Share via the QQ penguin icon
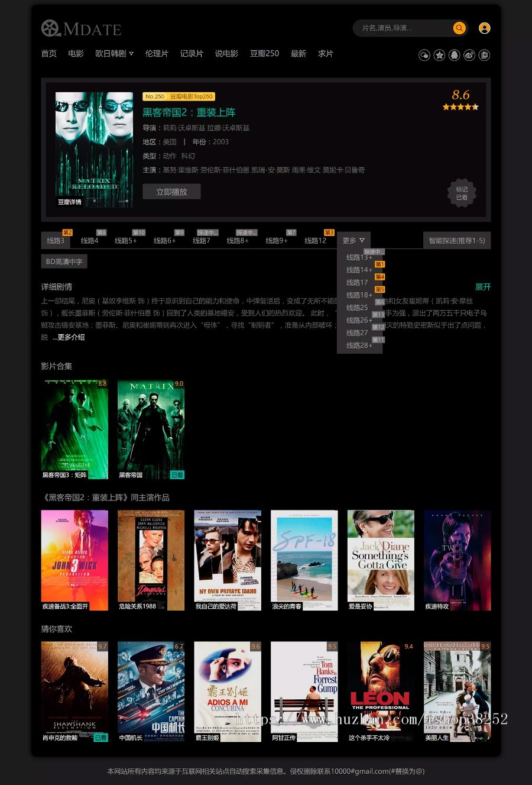Image resolution: width=532 pixels, height=785 pixels. pos(454,55)
